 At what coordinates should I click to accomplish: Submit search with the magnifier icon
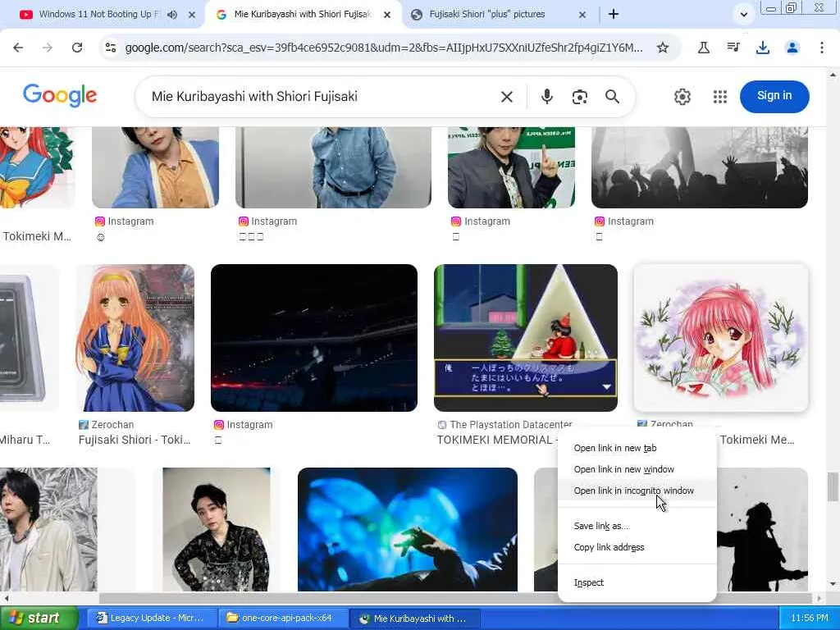tap(612, 97)
